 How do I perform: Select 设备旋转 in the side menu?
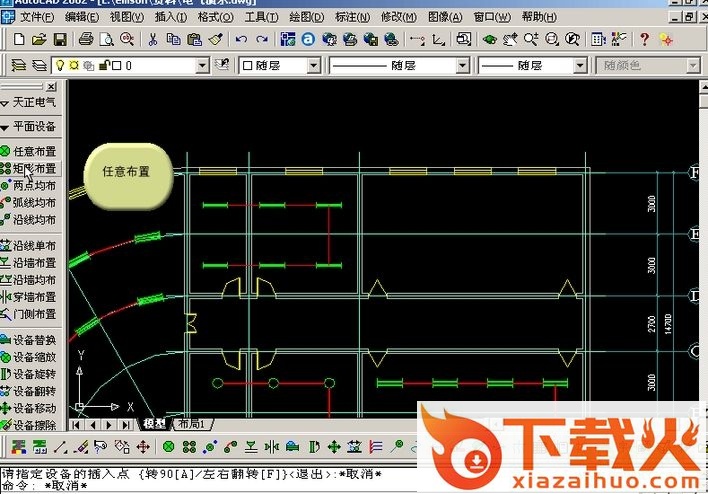click(29, 374)
